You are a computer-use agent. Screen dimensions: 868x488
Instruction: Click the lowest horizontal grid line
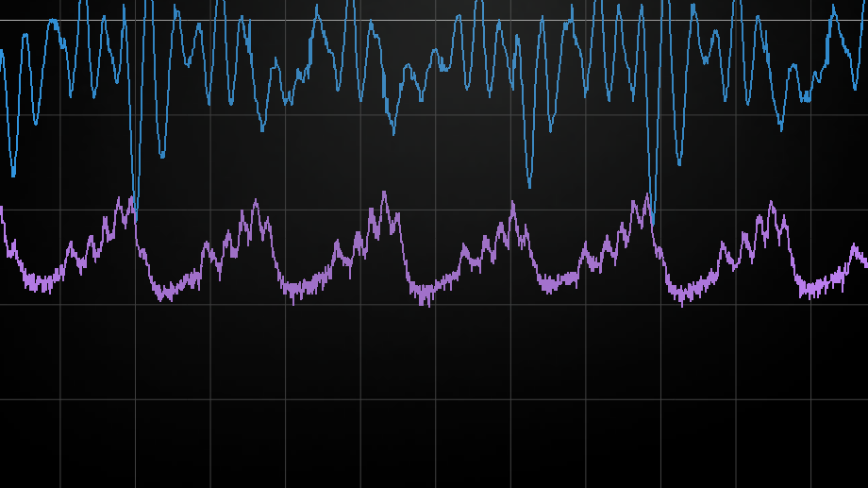pyautogui.click(x=434, y=399)
